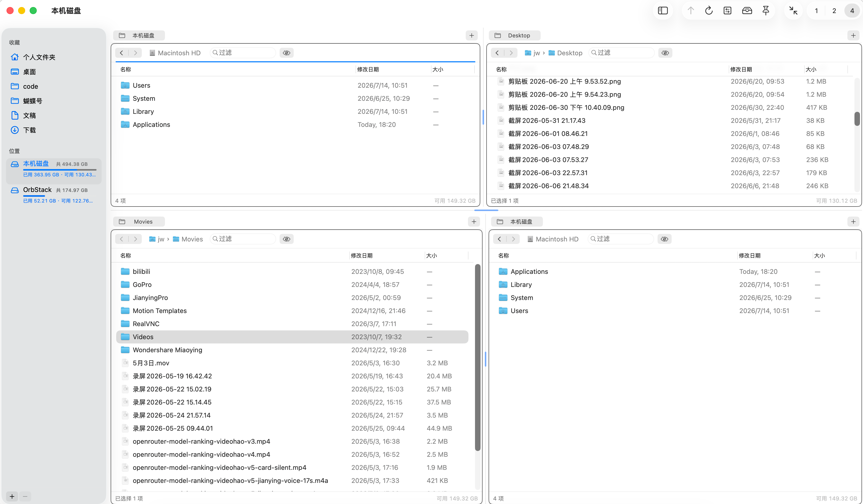The image size is (863, 504).
Task: Click filter field in Desktop pane
Action: click(x=621, y=53)
